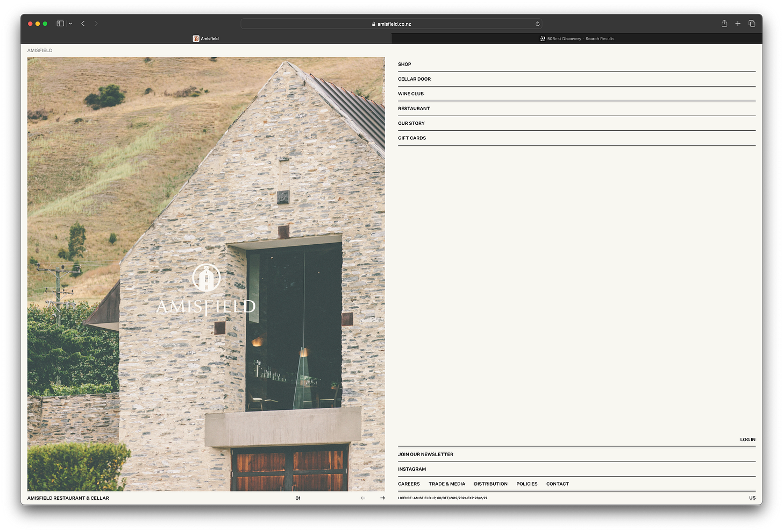Switch to 50Best Discovery Search Results tab
Screen dimensions: 783x532
[577, 39]
